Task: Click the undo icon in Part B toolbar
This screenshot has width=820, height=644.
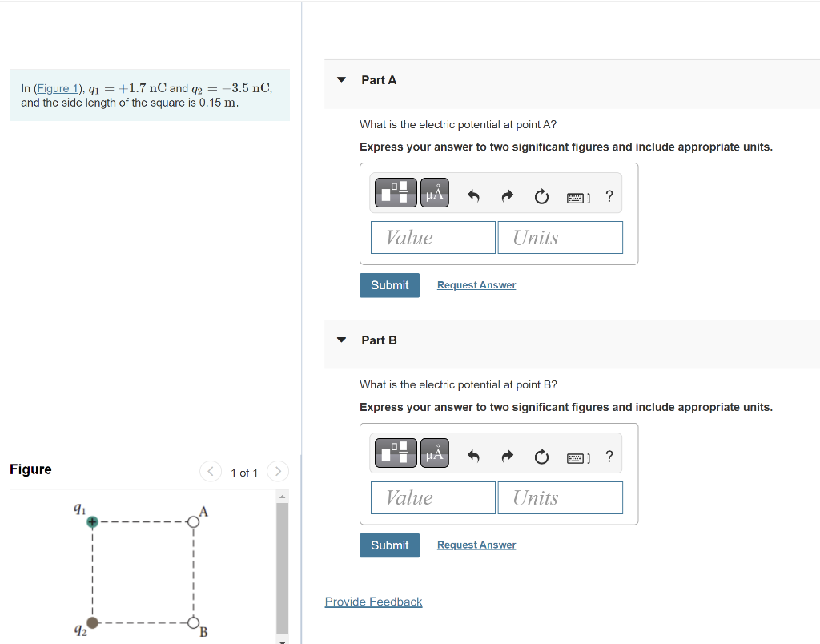Action: pos(473,453)
